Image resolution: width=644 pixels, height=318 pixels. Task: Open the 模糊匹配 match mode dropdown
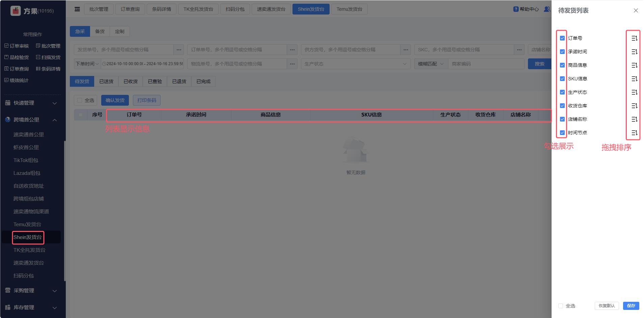[x=431, y=64]
